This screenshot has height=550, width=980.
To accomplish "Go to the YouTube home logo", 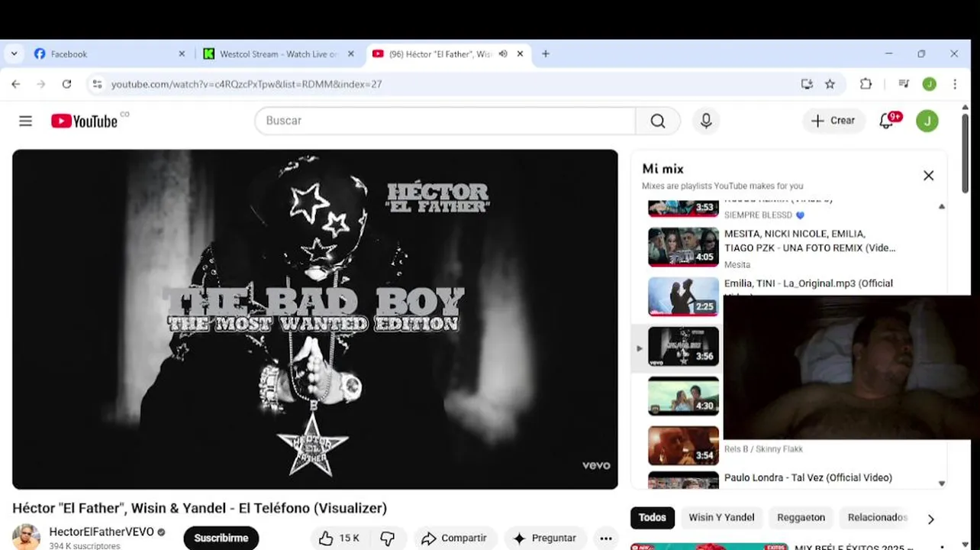I will [85, 121].
